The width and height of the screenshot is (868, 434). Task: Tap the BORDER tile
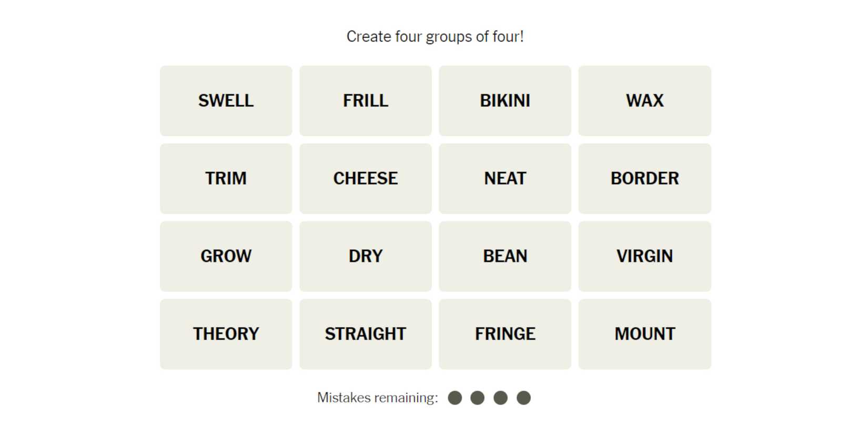(x=644, y=178)
